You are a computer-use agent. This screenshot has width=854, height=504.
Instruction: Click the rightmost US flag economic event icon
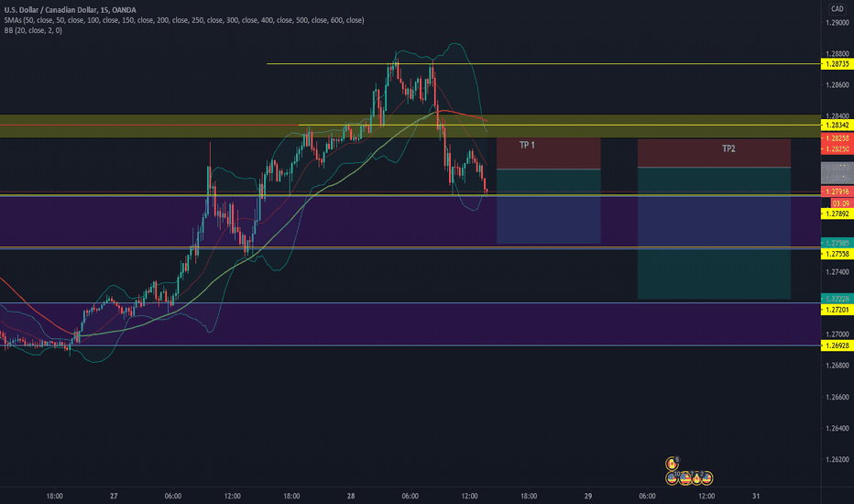coord(707,478)
